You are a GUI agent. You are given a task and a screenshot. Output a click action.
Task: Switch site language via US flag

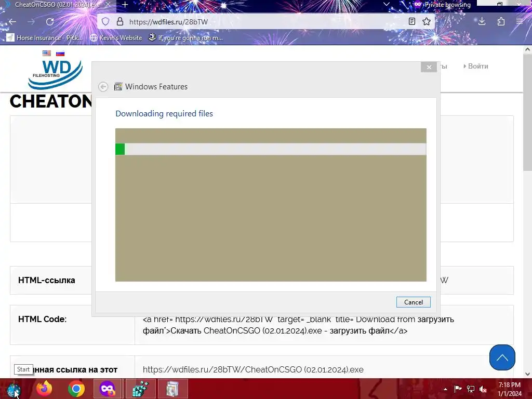pos(47,54)
